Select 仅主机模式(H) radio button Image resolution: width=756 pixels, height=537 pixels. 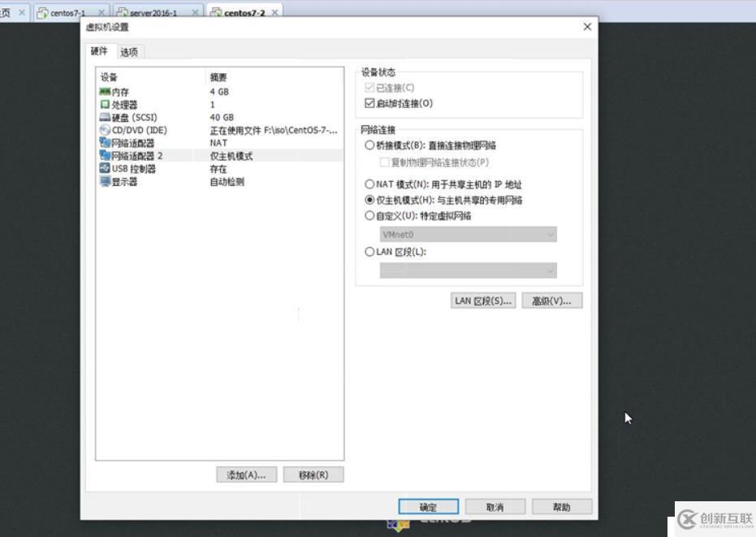[x=369, y=200]
